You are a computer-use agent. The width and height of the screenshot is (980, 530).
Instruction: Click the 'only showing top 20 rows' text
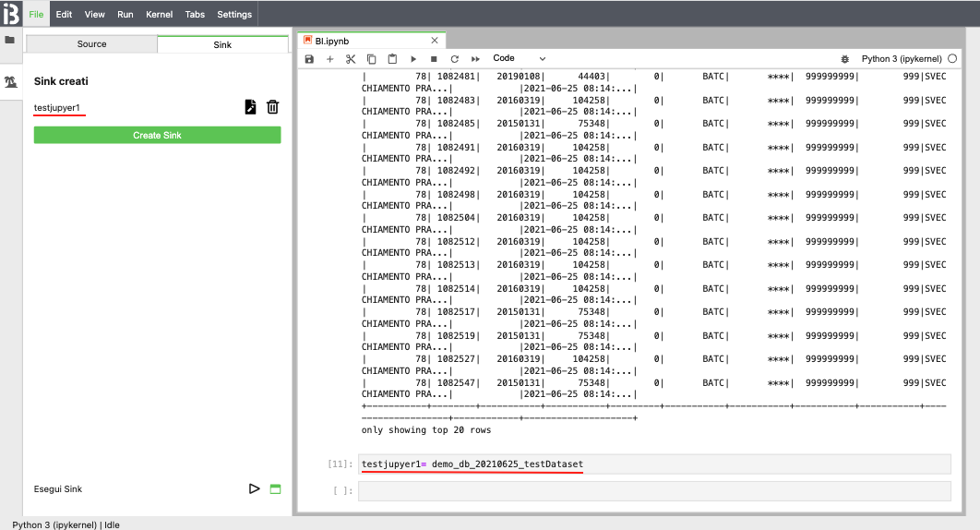pos(425,430)
